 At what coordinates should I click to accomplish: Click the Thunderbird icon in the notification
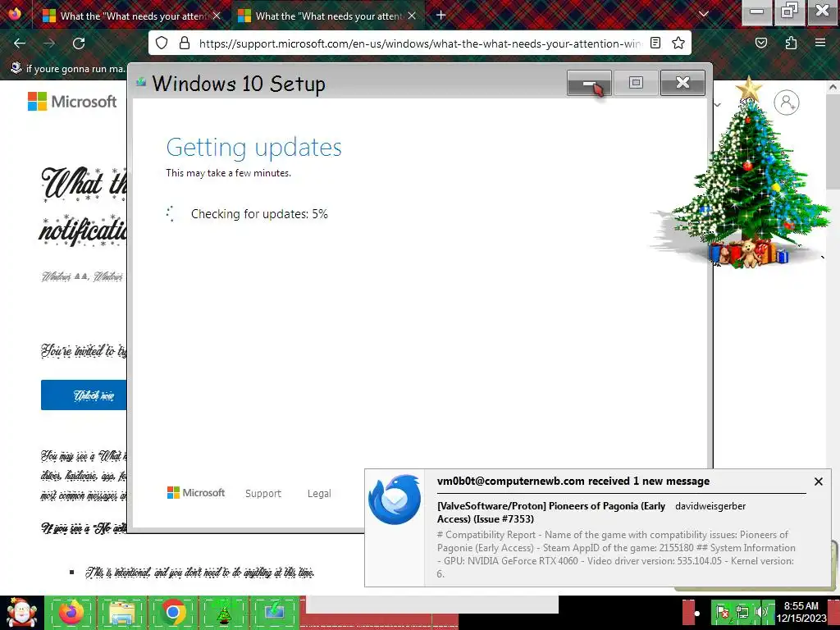tap(395, 500)
